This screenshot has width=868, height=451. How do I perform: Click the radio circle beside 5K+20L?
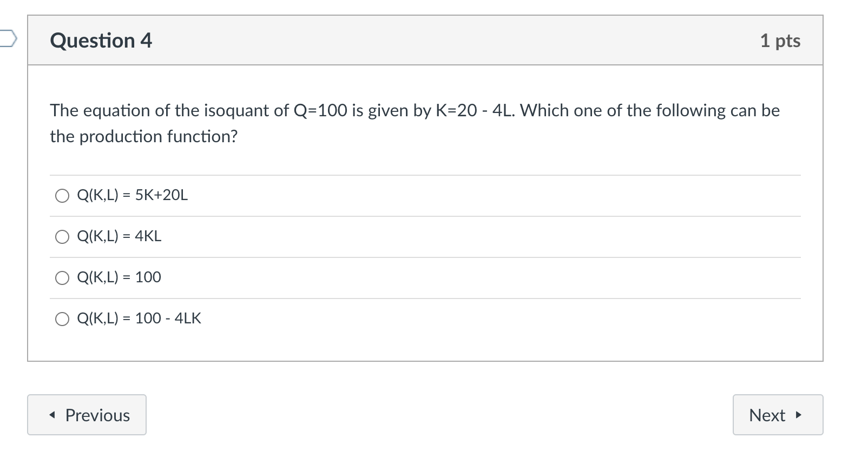[x=62, y=196]
